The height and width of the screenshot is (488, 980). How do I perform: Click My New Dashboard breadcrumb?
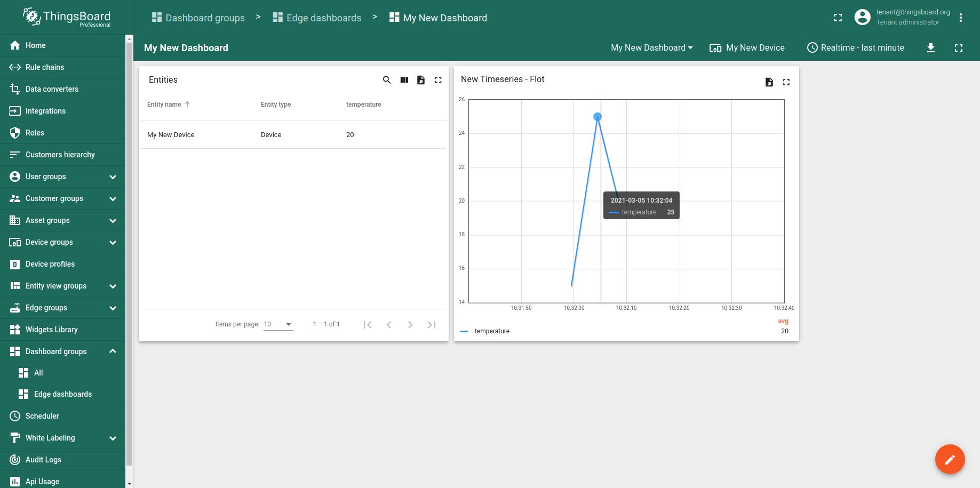click(438, 18)
